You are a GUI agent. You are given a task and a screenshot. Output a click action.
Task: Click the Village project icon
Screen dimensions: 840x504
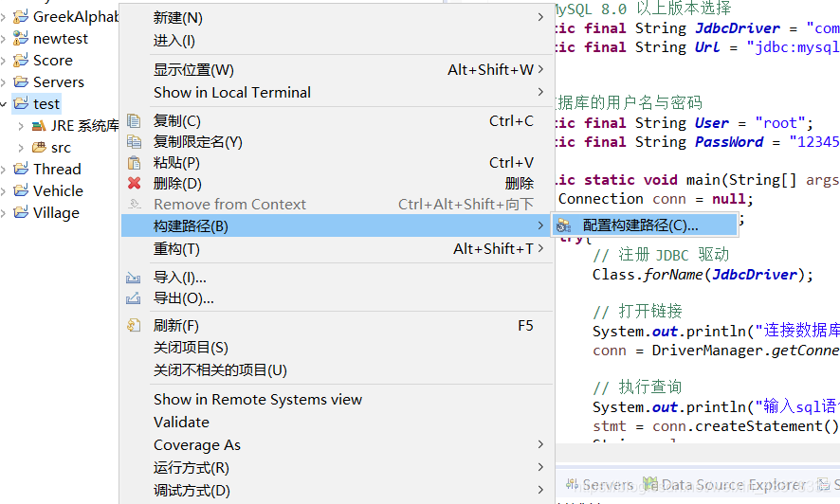(21, 213)
